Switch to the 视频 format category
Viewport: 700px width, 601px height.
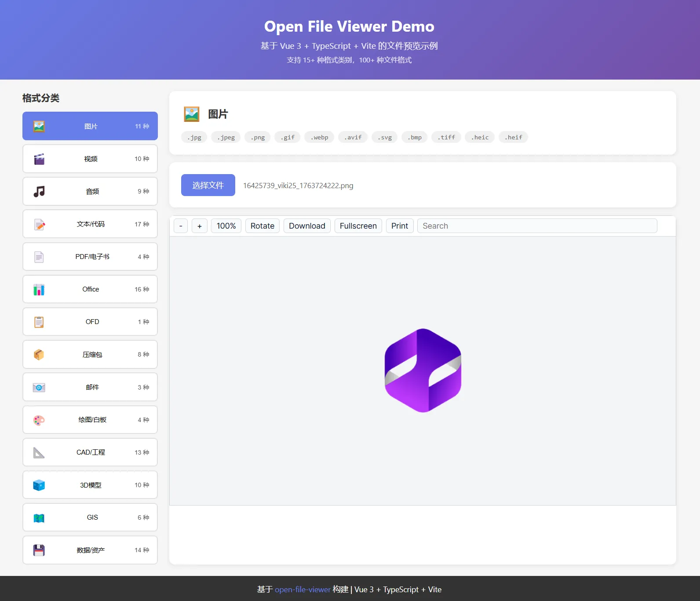coord(90,159)
